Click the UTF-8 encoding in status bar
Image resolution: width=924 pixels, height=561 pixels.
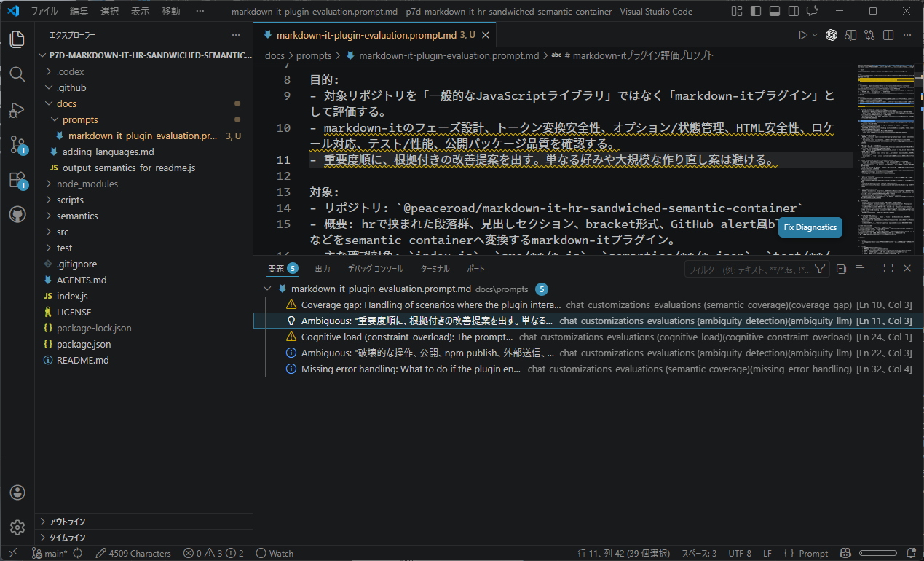pos(740,554)
